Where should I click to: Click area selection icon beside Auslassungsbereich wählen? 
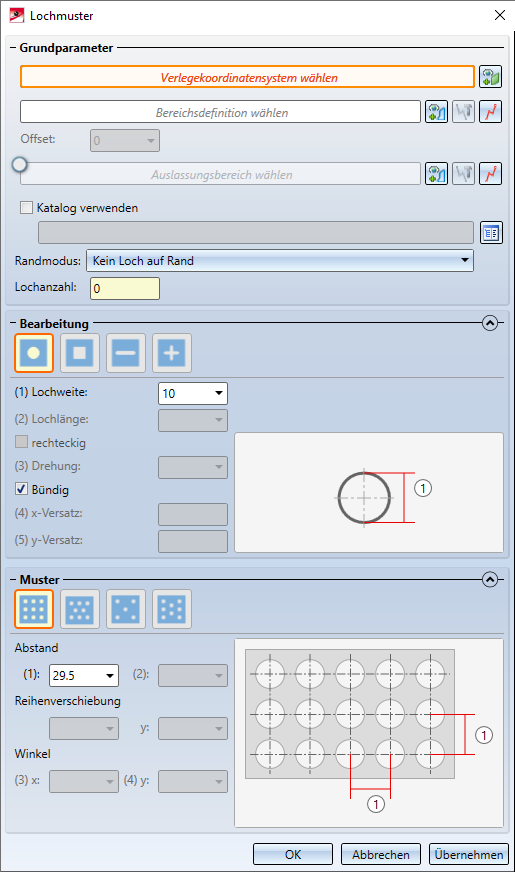coord(437,174)
